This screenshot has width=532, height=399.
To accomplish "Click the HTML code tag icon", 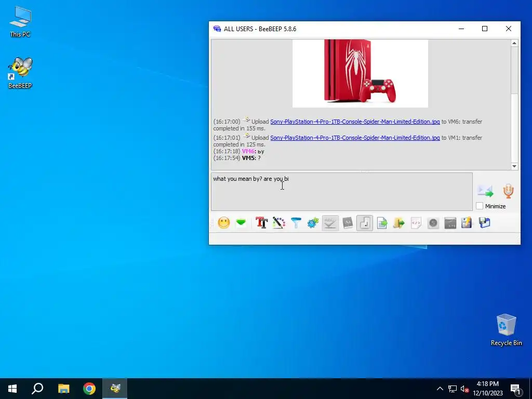I will click(x=416, y=223).
